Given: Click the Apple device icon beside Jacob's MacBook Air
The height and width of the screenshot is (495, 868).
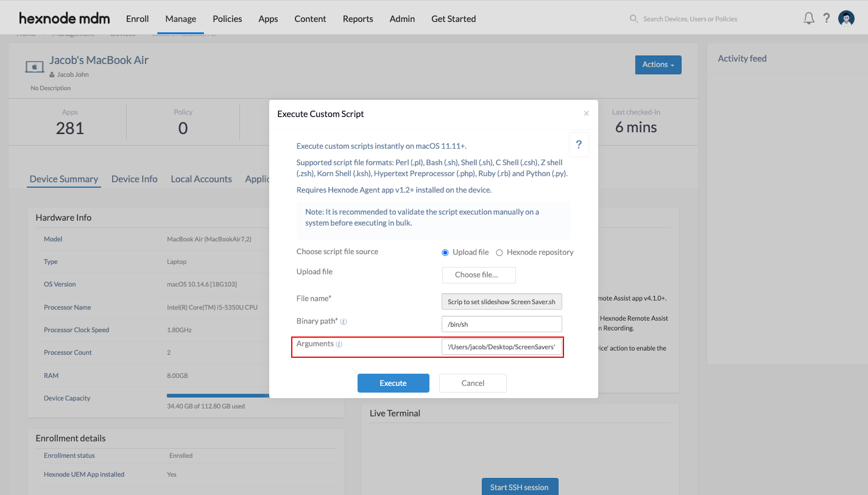Looking at the screenshot, I should tap(34, 66).
